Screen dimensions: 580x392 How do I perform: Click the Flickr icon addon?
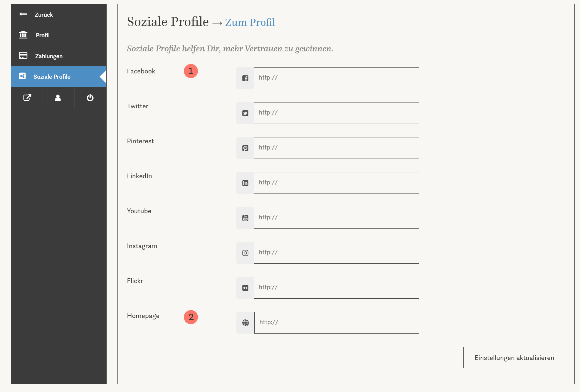pos(245,288)
